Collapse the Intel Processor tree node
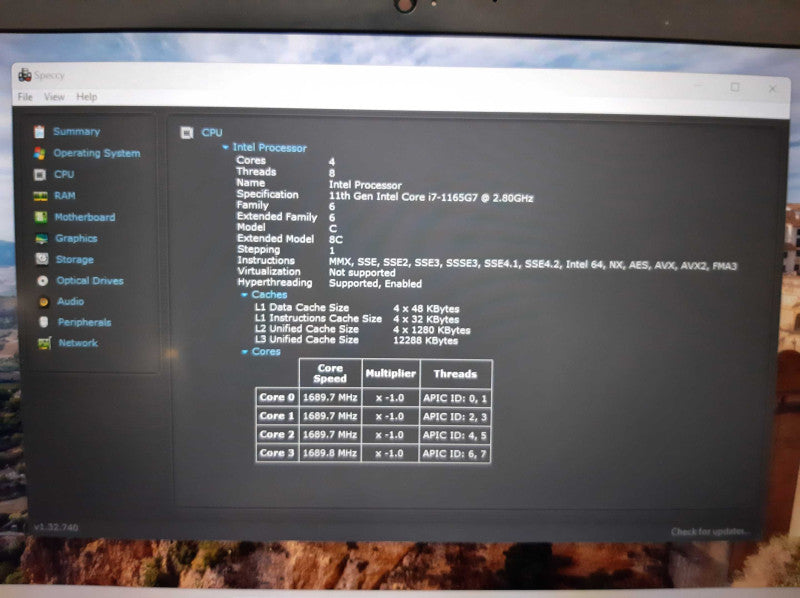Screen dimensions: 800x598 pyautogui.click(x=226, y=147)
